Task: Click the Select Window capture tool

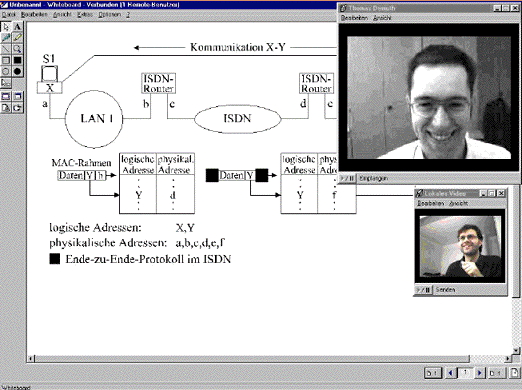Action: (6, 97)
